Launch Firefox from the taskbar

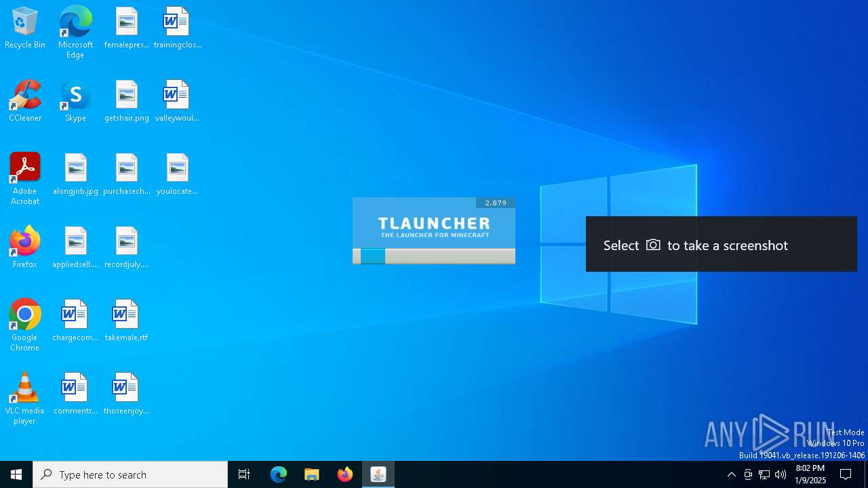pyautogui.click(x=345, y=474)
